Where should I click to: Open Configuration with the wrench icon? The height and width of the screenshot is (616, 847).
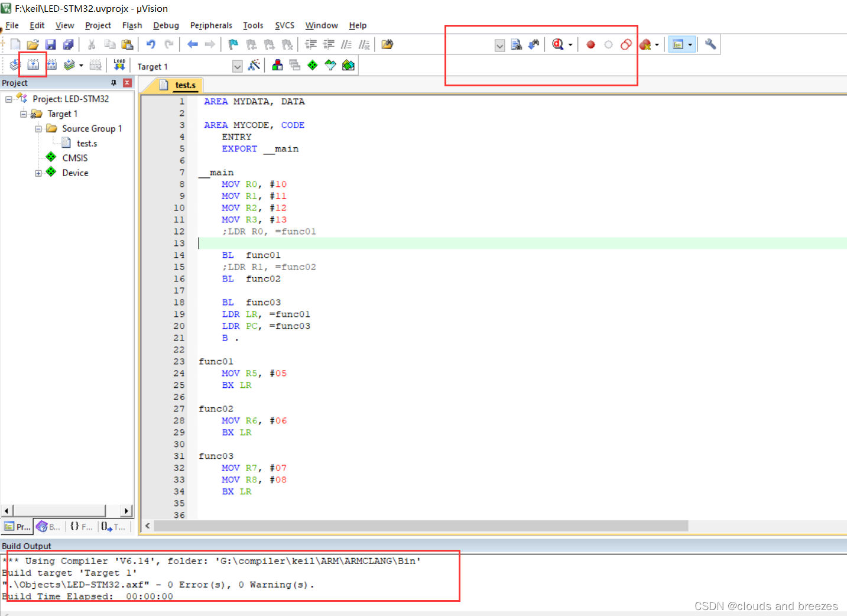pos(710,44)
